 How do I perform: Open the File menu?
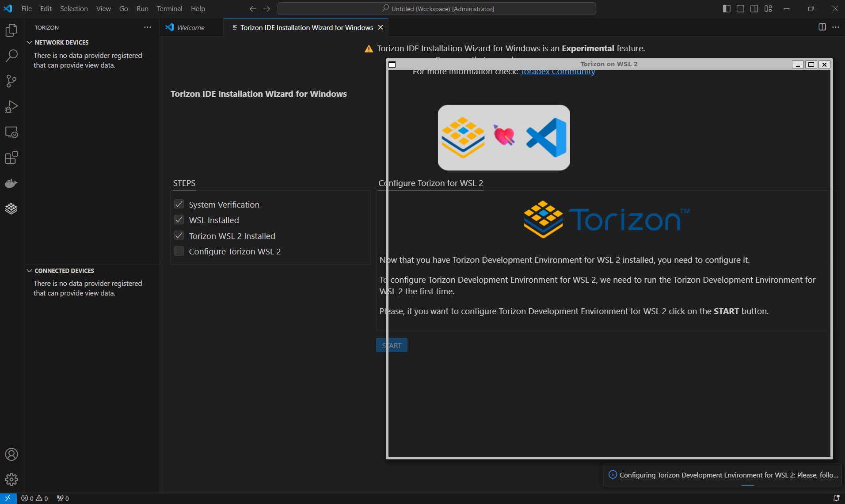[x=27, y=9]
